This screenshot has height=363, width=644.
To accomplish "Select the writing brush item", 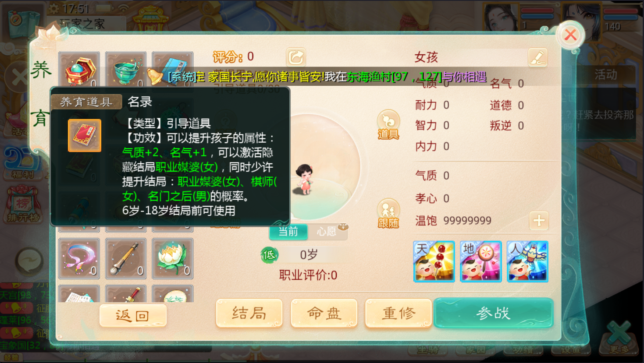I will tap(126, 259).
